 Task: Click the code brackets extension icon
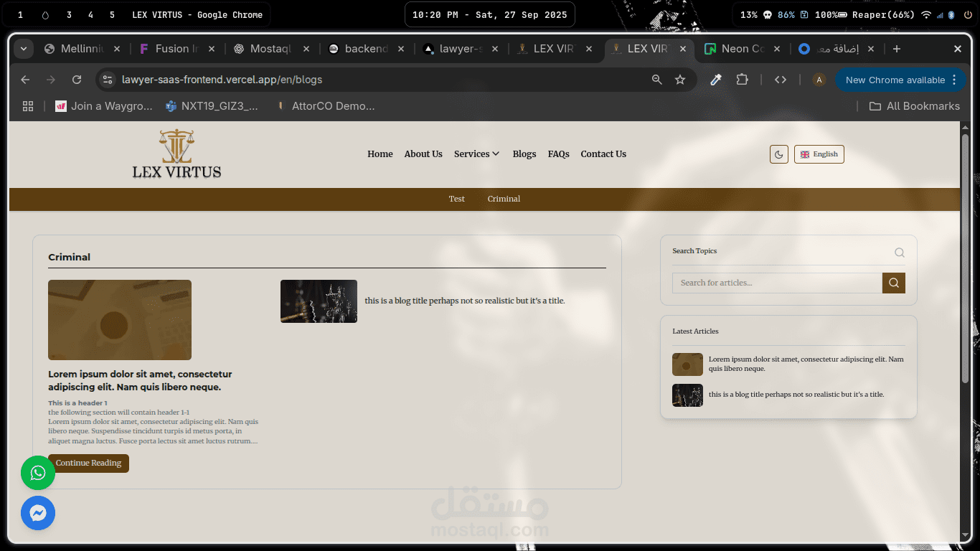781,80
